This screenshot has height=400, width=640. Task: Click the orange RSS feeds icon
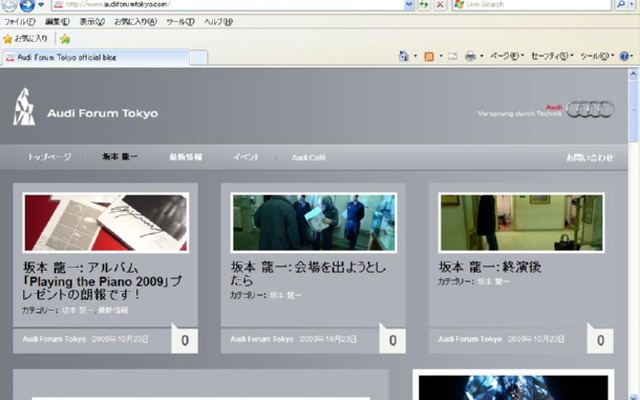pos(429,56)
